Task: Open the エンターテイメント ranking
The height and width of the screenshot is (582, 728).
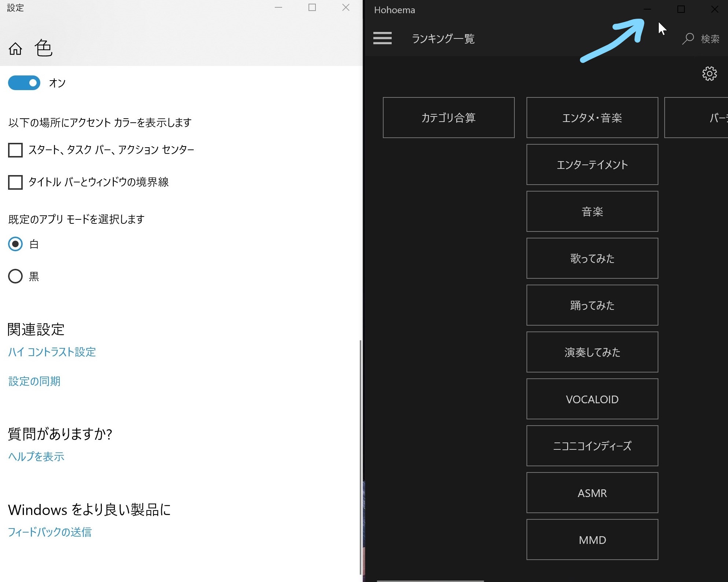Action: (592, 164)
